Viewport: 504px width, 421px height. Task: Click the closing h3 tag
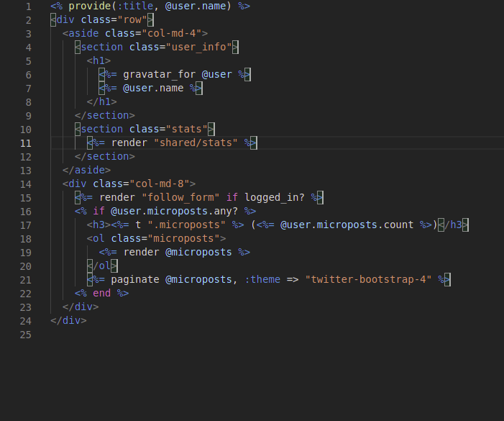[x=453, y=225]
